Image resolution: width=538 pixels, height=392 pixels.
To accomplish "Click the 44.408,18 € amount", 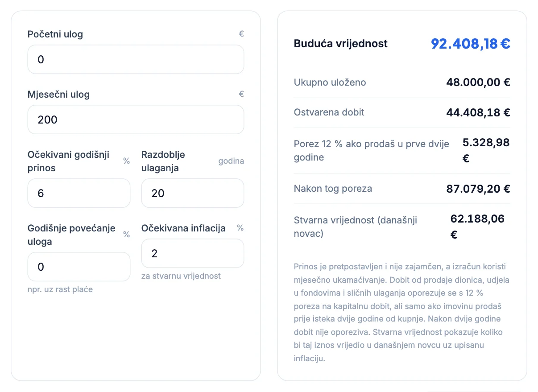I will (478, 112).
